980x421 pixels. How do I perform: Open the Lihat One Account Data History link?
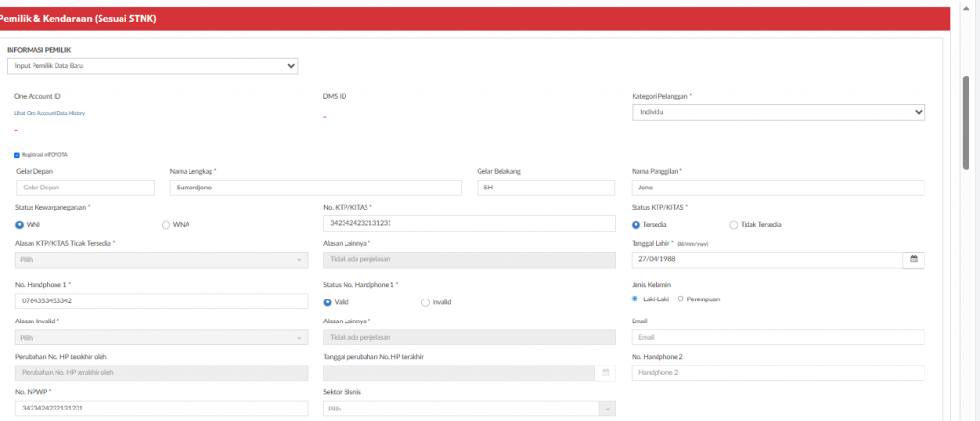coord(50,113)
